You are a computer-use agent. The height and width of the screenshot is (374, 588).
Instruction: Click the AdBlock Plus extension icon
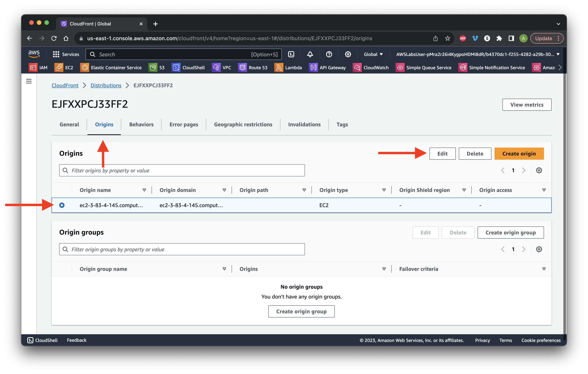(x=463, y=38)
